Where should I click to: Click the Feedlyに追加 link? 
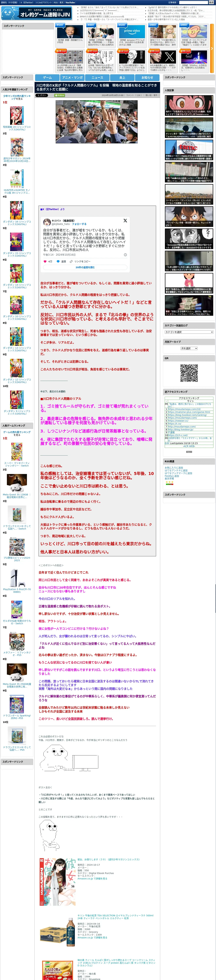(x=172, y=476)
